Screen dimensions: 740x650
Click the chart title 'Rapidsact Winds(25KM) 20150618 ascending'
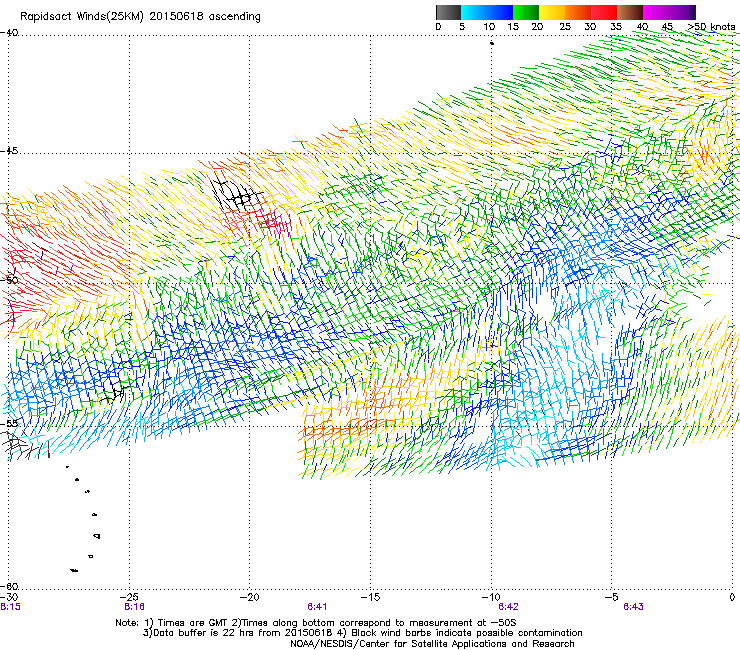(x=140, y=17)
